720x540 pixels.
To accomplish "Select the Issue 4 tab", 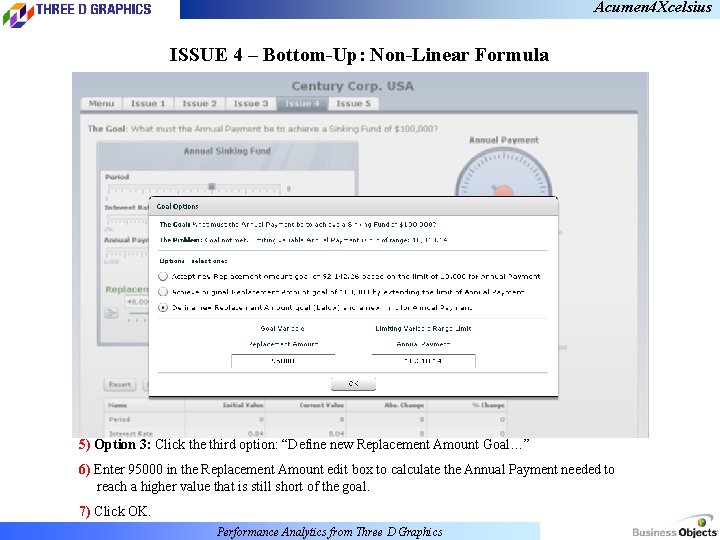I will [302, 104].
